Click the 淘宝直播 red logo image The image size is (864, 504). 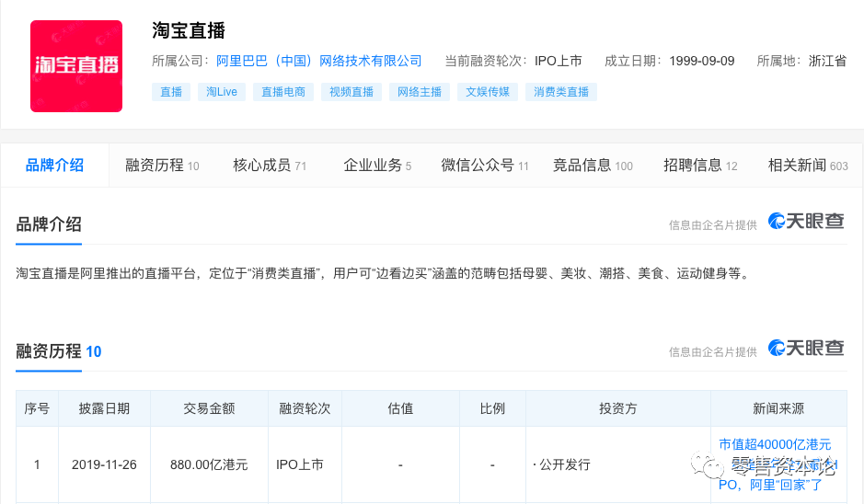[76, 66]
